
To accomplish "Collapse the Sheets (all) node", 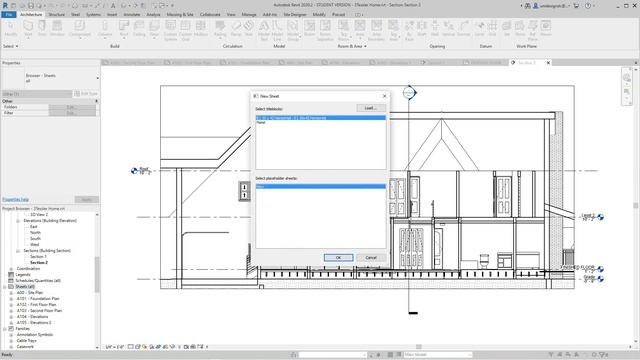I will pyautogui.click(x=4, y=287).
